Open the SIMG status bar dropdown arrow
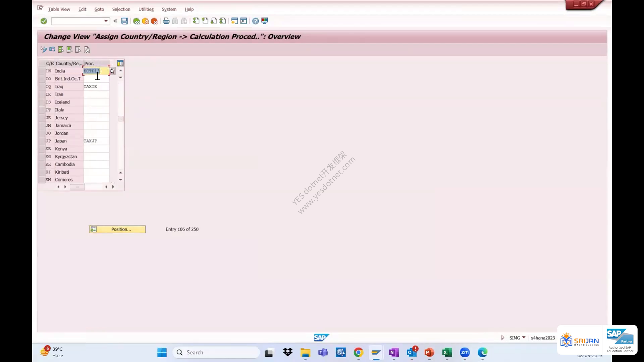The height and width of the screenshot is (362, 644). click(524, 338)
